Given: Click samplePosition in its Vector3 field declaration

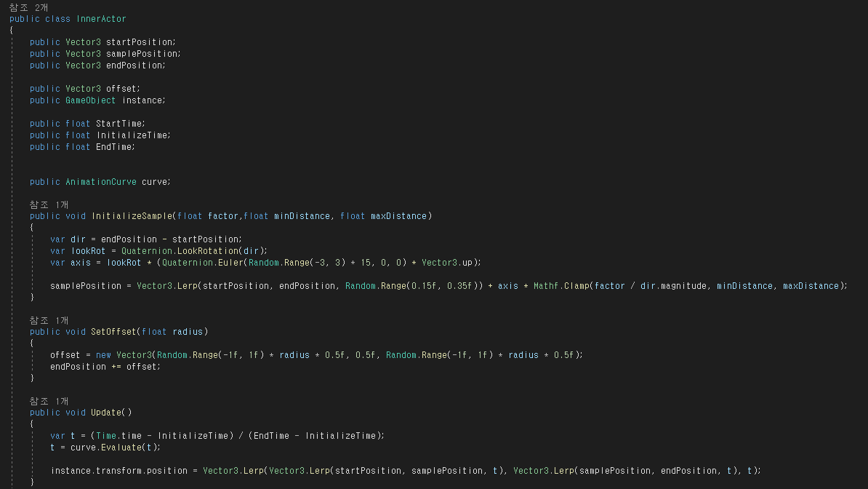Looking at the screenshot, I should (x=142, y=54).
